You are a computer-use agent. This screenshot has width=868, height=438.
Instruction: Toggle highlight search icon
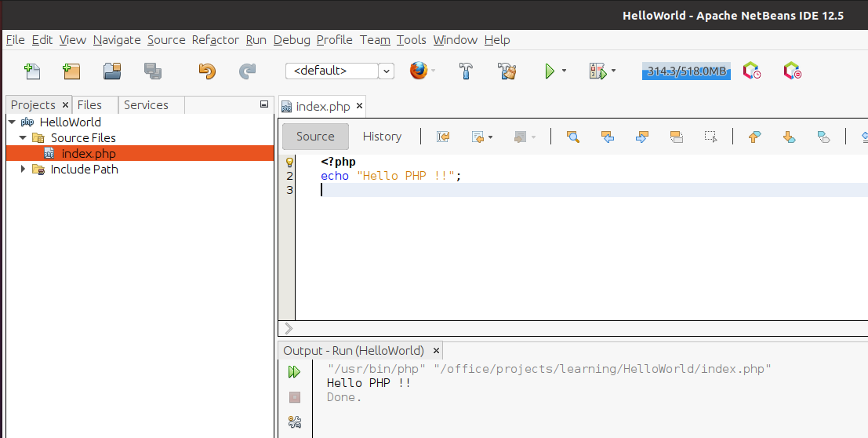tap(677, 137)
